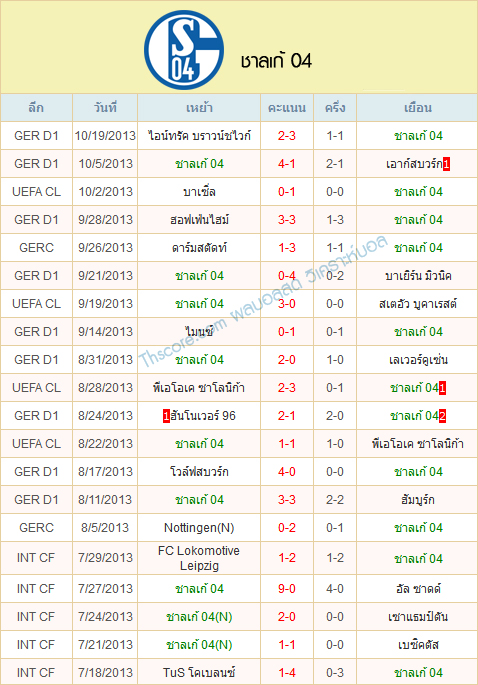Click the red card badge in the 8/28/2013 row

point(442,388)
